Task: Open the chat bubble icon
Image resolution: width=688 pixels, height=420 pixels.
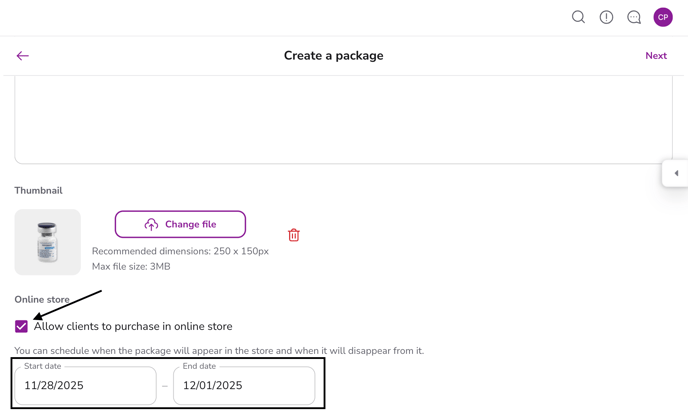Action: (634, 17)
